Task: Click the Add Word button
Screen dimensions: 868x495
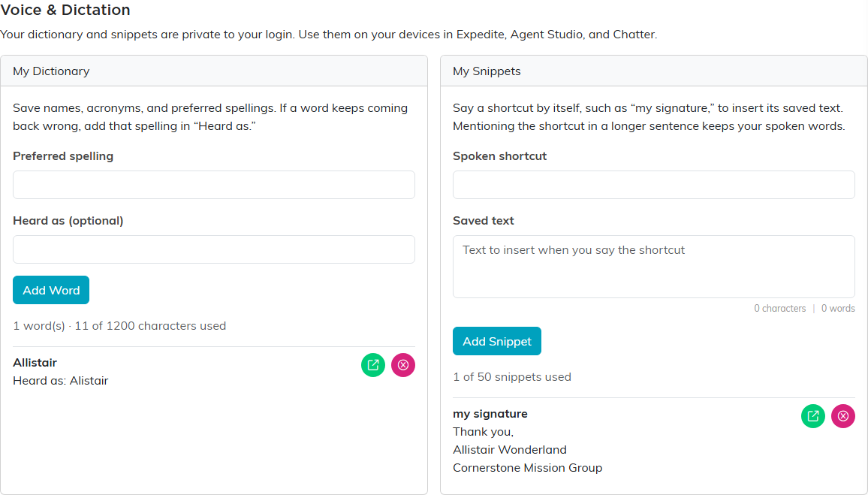Action: [x=51, y=290]
